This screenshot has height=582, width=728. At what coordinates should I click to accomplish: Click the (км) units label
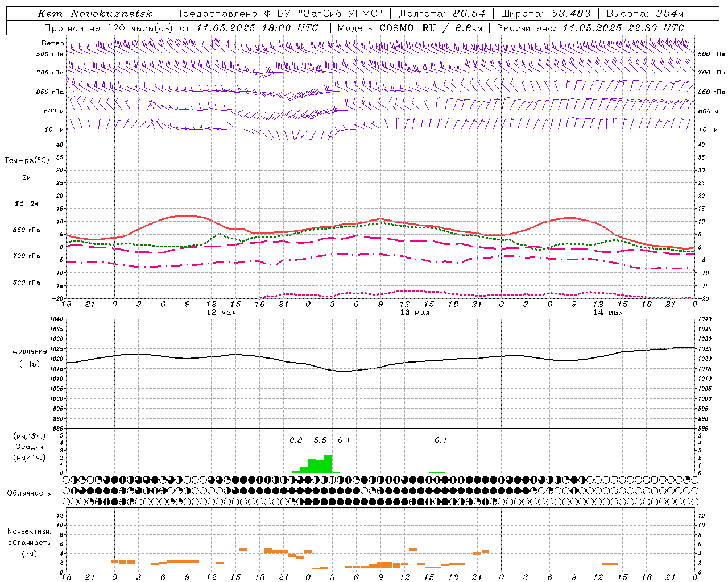pyautogui.click(x=29, y=554)
